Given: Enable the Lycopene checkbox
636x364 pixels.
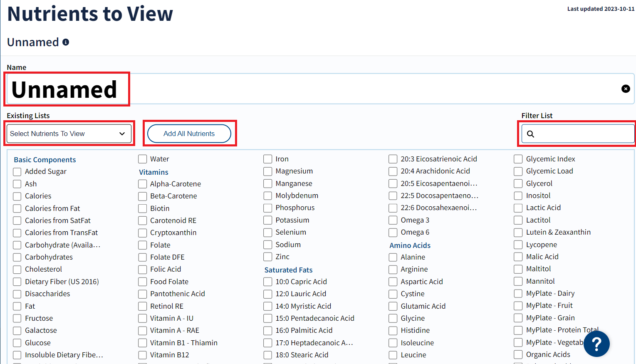Looking at the screenshot, I should (518, 245).
